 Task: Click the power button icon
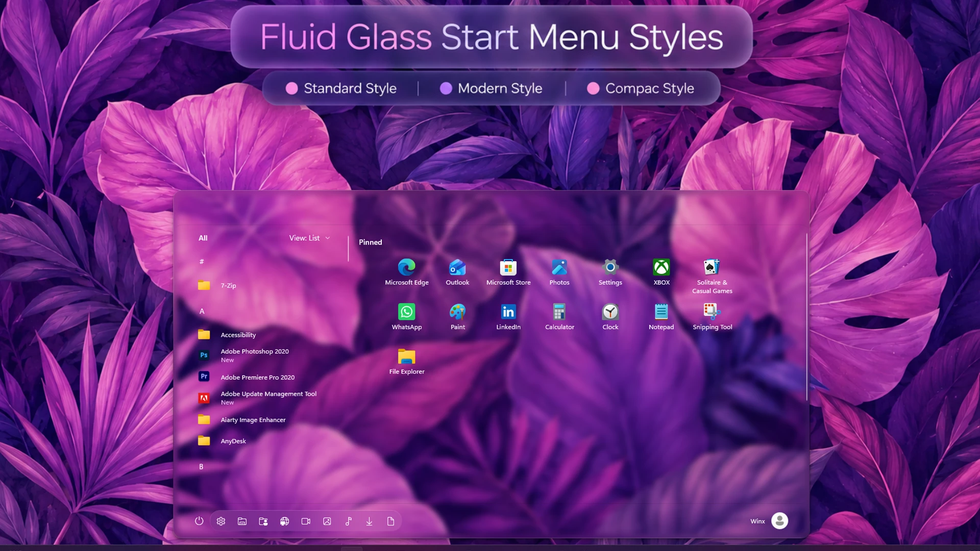[x=199, y=521]
